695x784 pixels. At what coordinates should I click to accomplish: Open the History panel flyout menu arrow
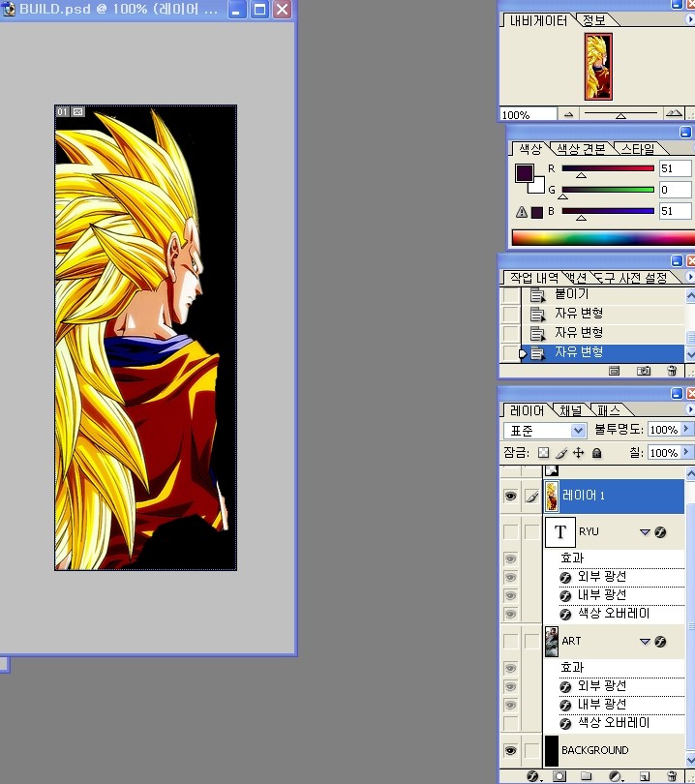click(690, 277)
